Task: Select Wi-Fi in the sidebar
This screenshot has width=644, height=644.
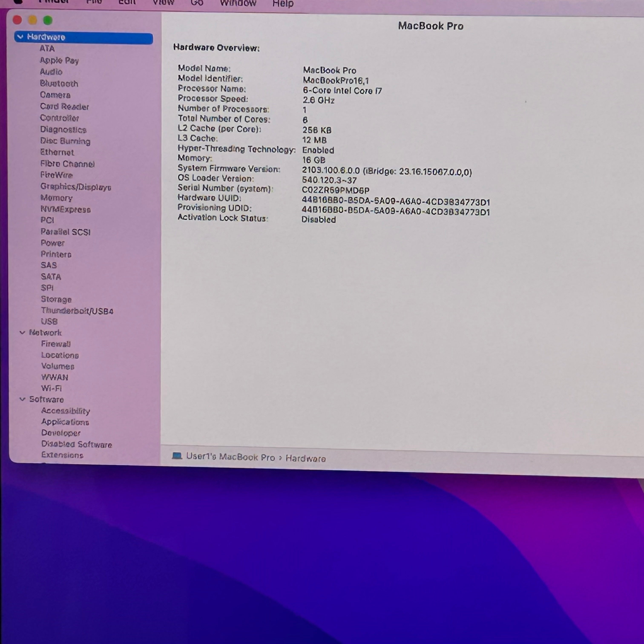Action: [x=51, y=388]
